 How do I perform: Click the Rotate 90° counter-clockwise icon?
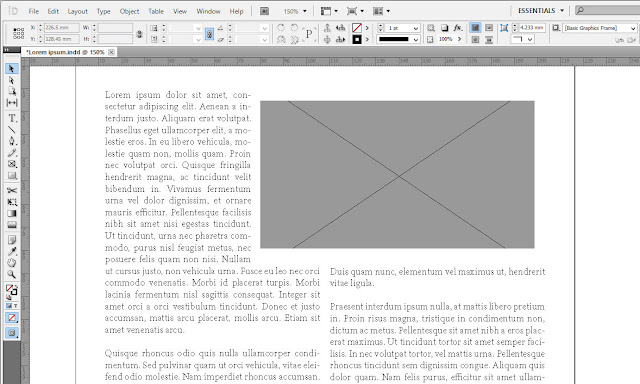point(294,28)
